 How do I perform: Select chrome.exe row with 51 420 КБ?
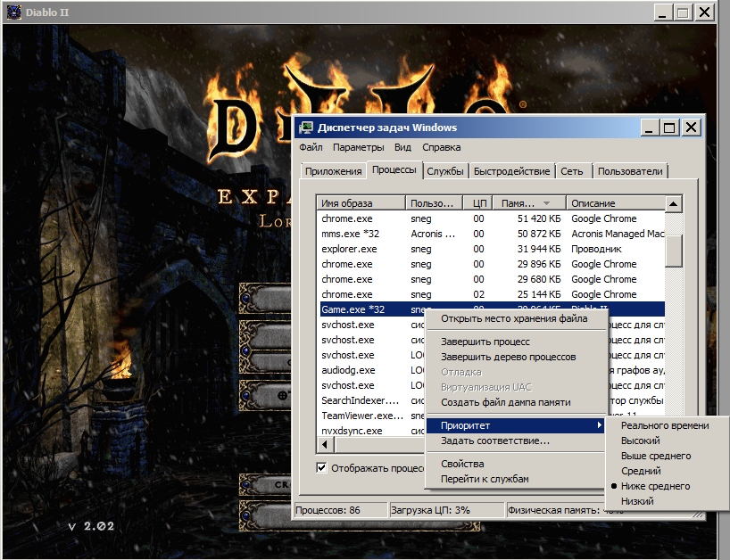[x=492, y=218]
